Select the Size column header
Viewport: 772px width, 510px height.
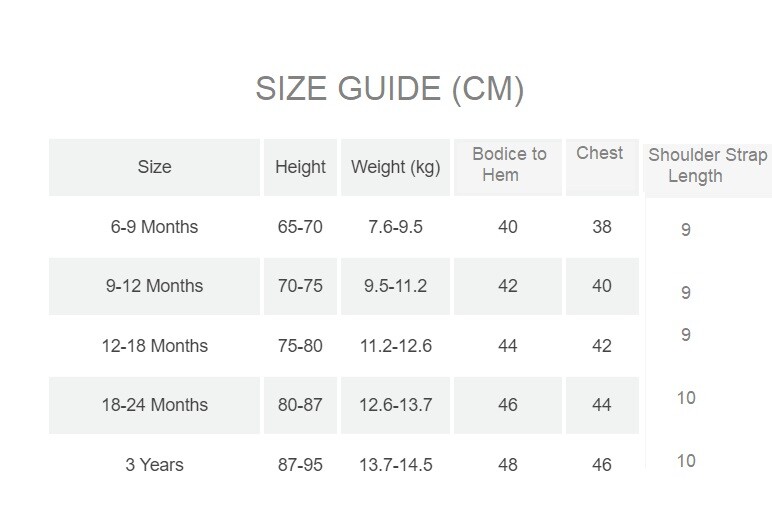tap(154, 167)
